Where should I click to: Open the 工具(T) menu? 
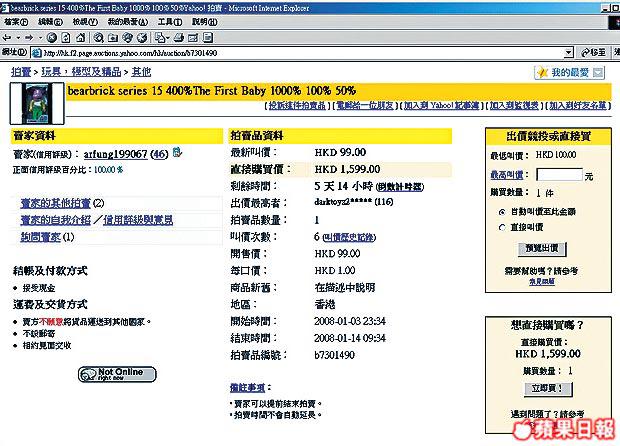tap(170, 22)
